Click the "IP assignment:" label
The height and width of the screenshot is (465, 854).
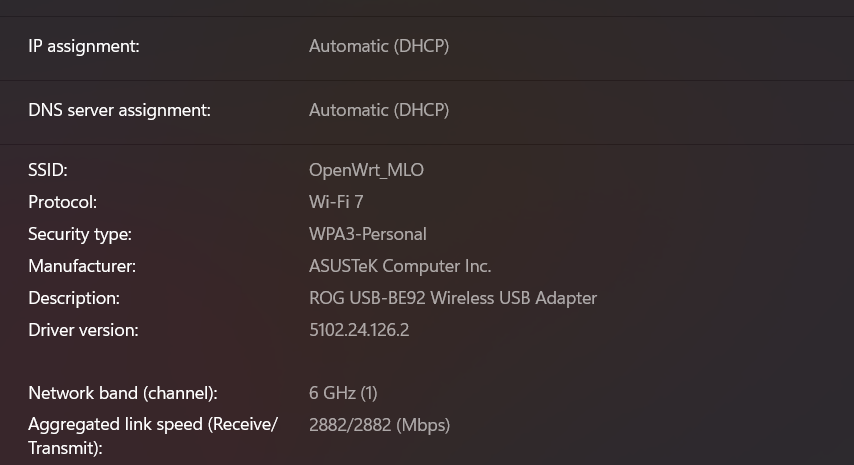coord(84,46)
